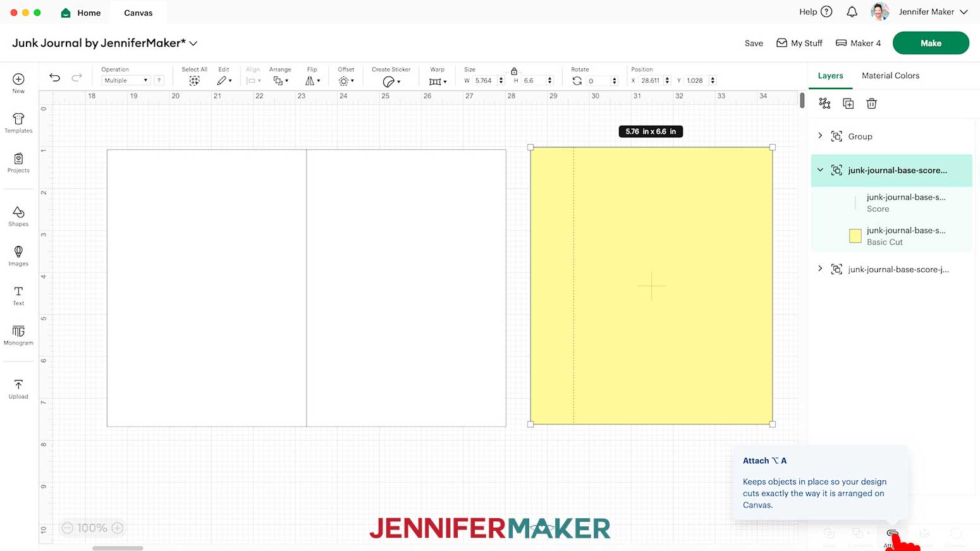Open the Operation dropdown showing Multiple
980x551 pixels.
tap(126, 80)
